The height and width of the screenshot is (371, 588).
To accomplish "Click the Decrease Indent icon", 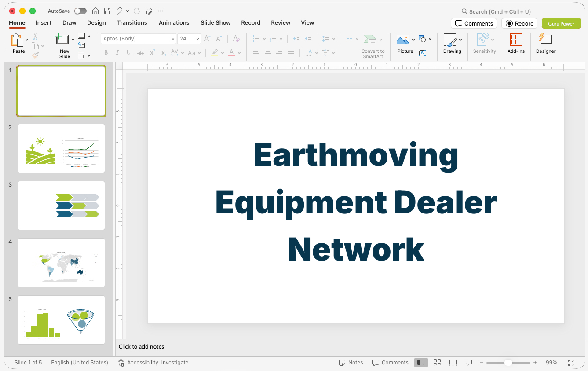I will (296, 39).
